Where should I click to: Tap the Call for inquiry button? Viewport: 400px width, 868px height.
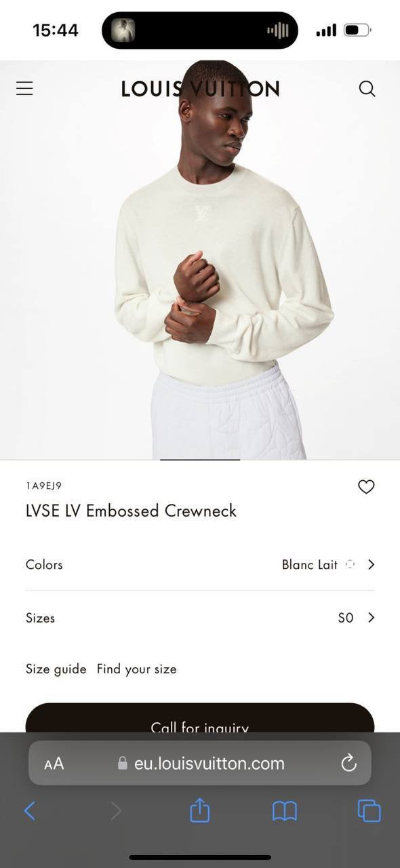[x=200, y=719]
